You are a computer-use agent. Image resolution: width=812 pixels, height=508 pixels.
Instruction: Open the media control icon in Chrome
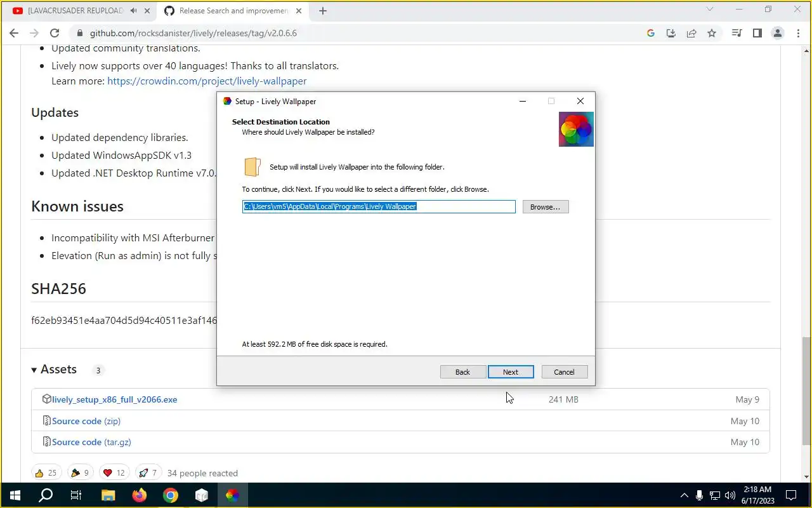737,33
